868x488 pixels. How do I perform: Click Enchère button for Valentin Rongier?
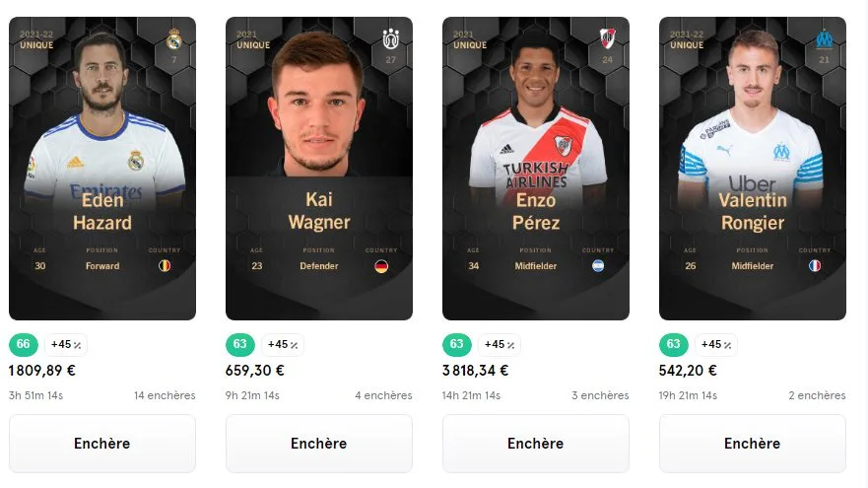(753, 443)
